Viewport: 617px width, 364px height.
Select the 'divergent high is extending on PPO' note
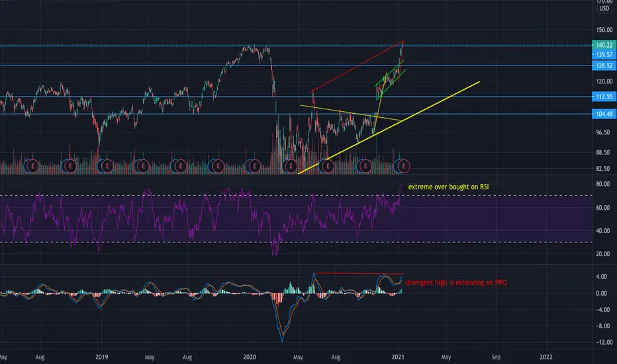click(x=456, y=283)
